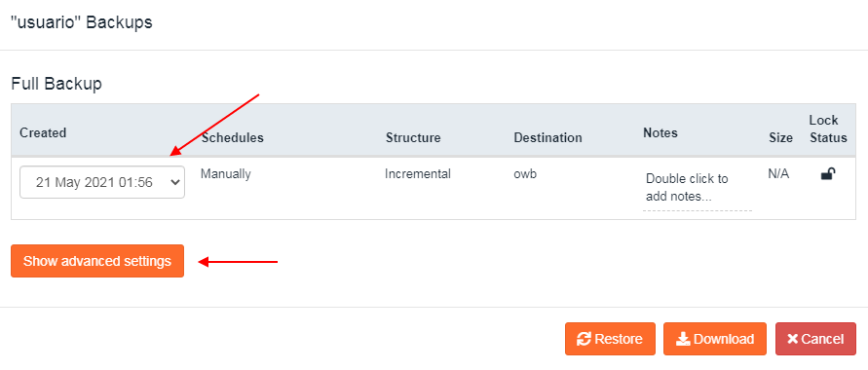Select the owb destination cell
Screen dimensions: 868x370
click(525, 174)
